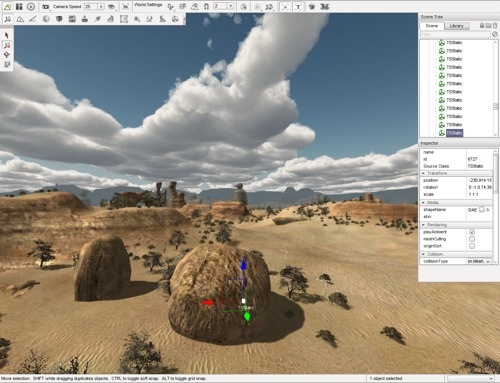Open the collisionType dropdown
The image size is (500, 383).
[479, 261]
